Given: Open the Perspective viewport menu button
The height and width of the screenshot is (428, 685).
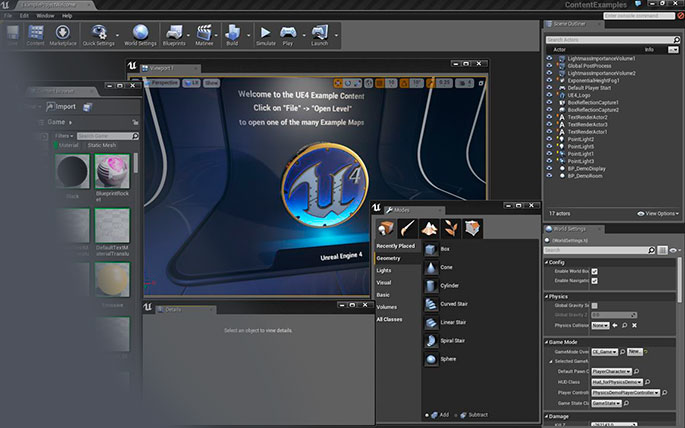Looking at the screenshot, I should tap(162, 83).
